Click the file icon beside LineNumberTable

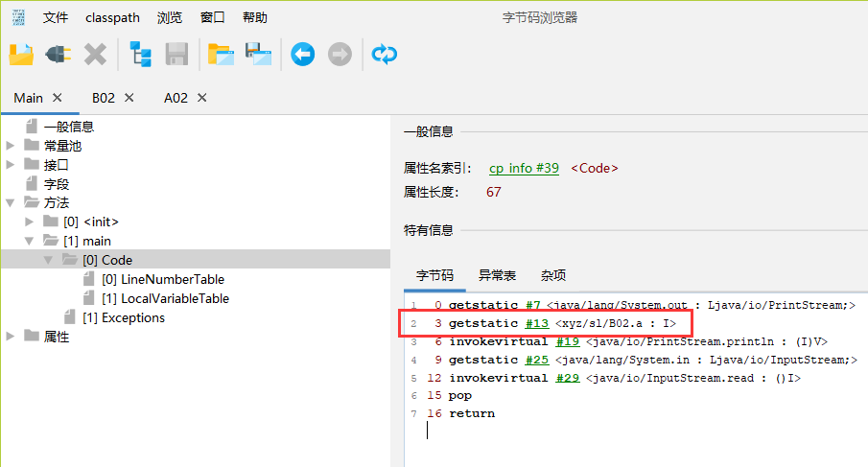click(x=89, y=279)
